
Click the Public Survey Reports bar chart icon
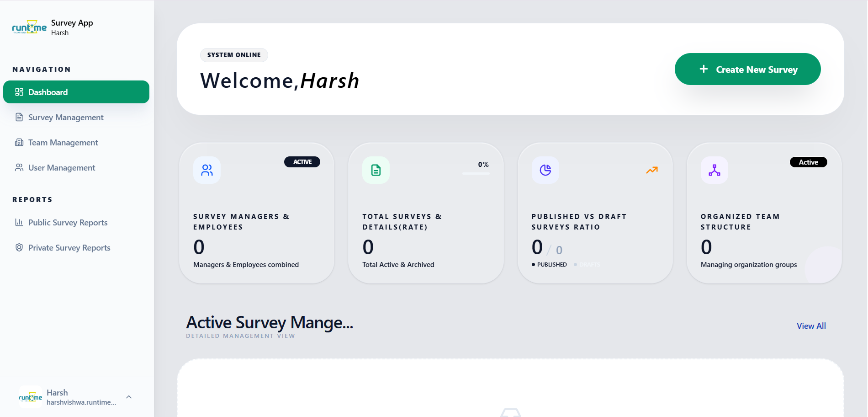[19, 223]
